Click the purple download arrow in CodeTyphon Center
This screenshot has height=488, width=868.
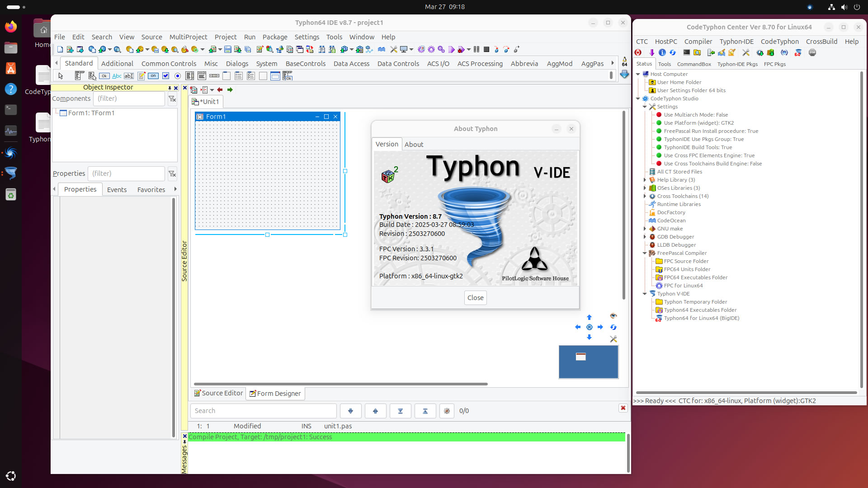click(651, 53)
